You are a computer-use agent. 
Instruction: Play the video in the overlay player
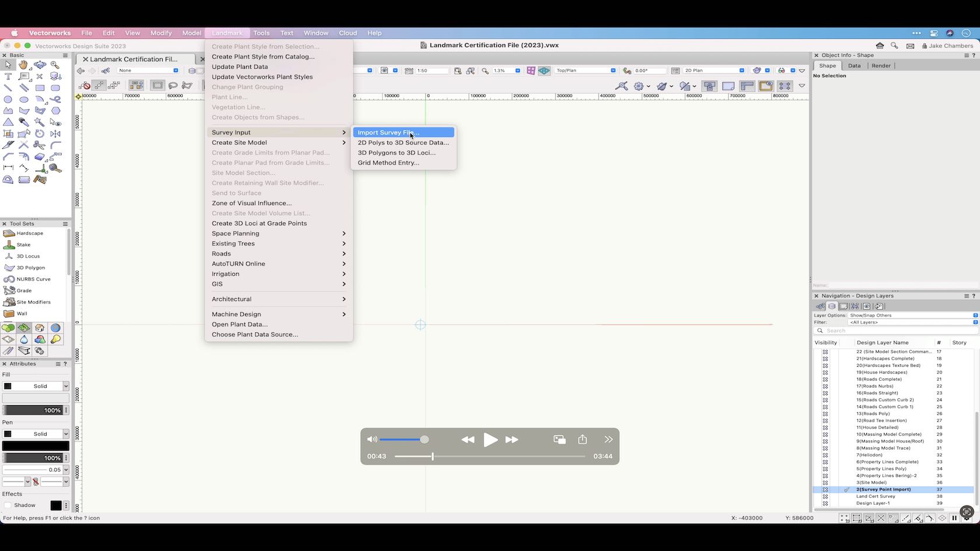coord(490,440)
